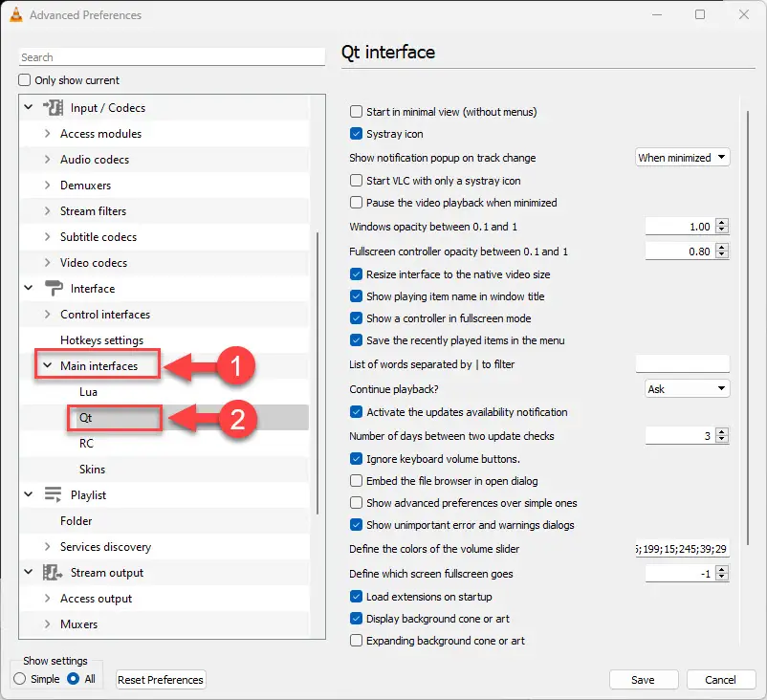This screenshot has height=700, width=767.
Task: Toggle Activate the updates availability notification
Action: (356, 412)
